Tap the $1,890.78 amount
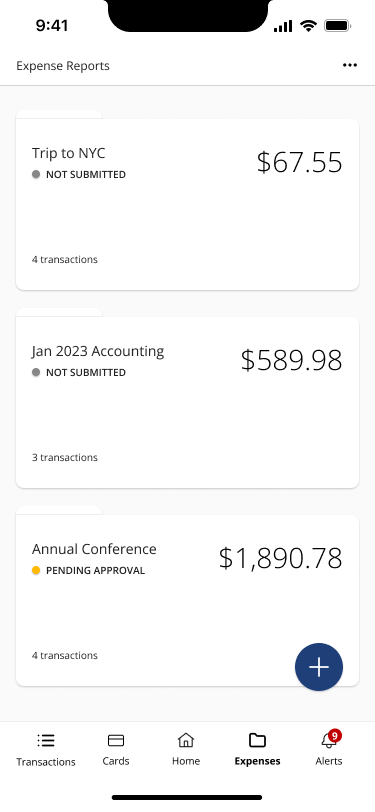Screen dimensions: 375x812 click(280, 558)
